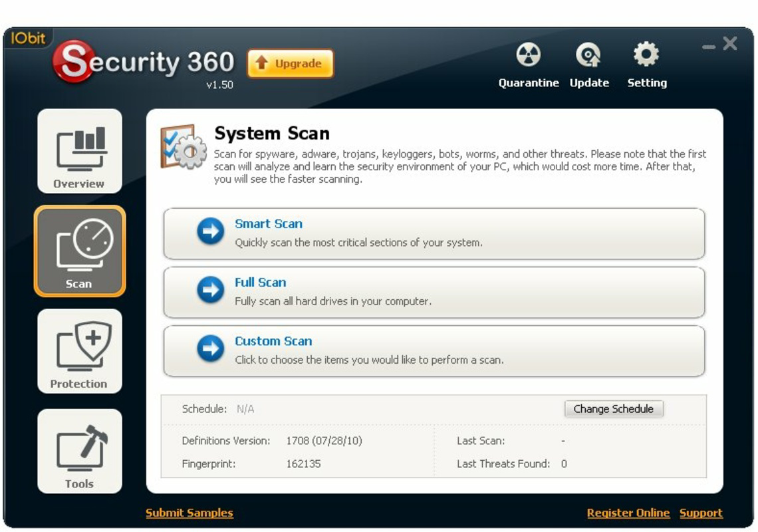Click the orange Upgrade button

290,63
